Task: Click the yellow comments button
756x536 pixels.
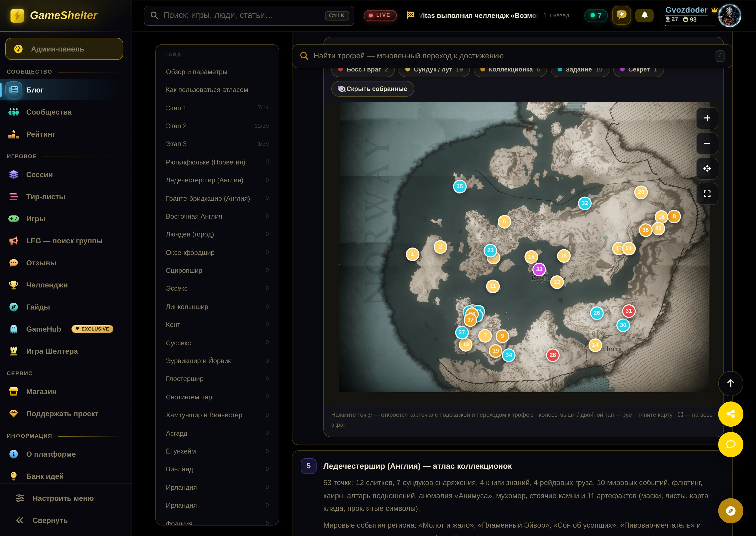Action: (731, 444)
